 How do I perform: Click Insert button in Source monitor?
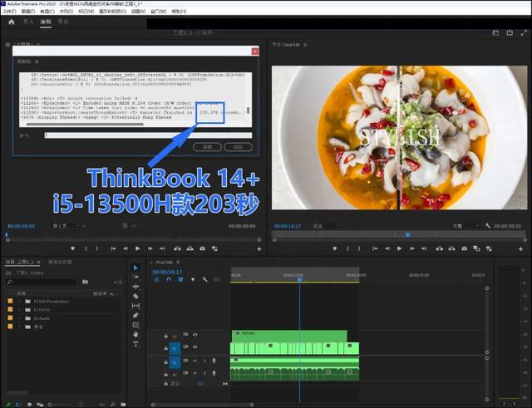point(177,248)
